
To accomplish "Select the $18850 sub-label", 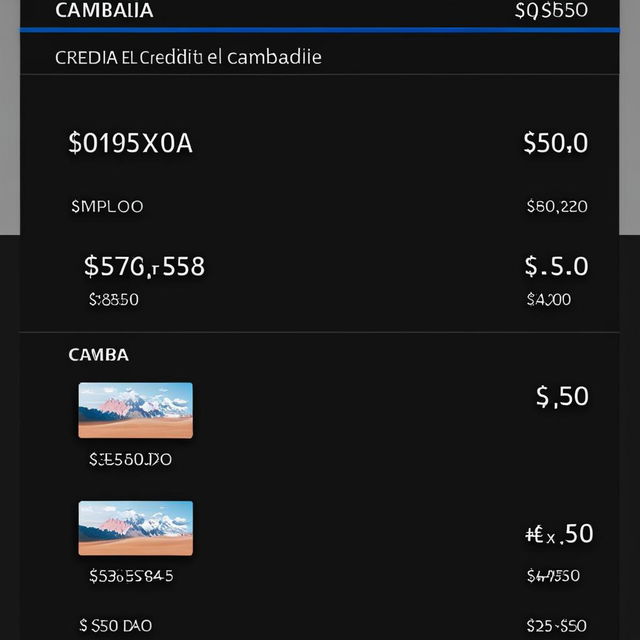I will tap(114, 300).
